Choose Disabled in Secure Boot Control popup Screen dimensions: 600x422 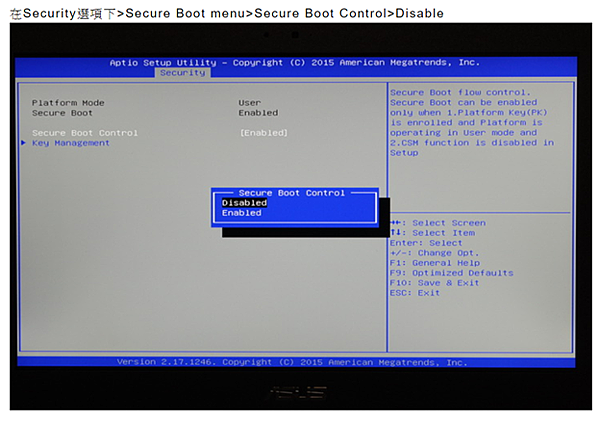(244, 203)
